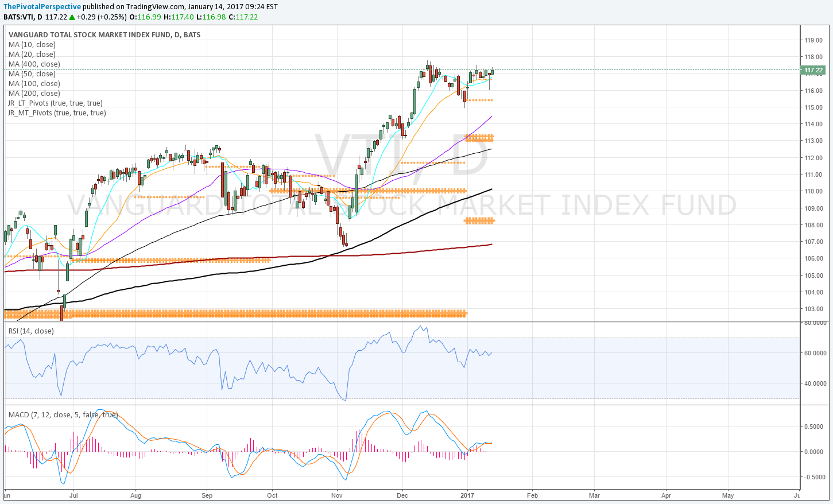Select the JR_MT_Pivots indicator legend
This screenshot has width=833, height=504.
[x=57, y=113]
